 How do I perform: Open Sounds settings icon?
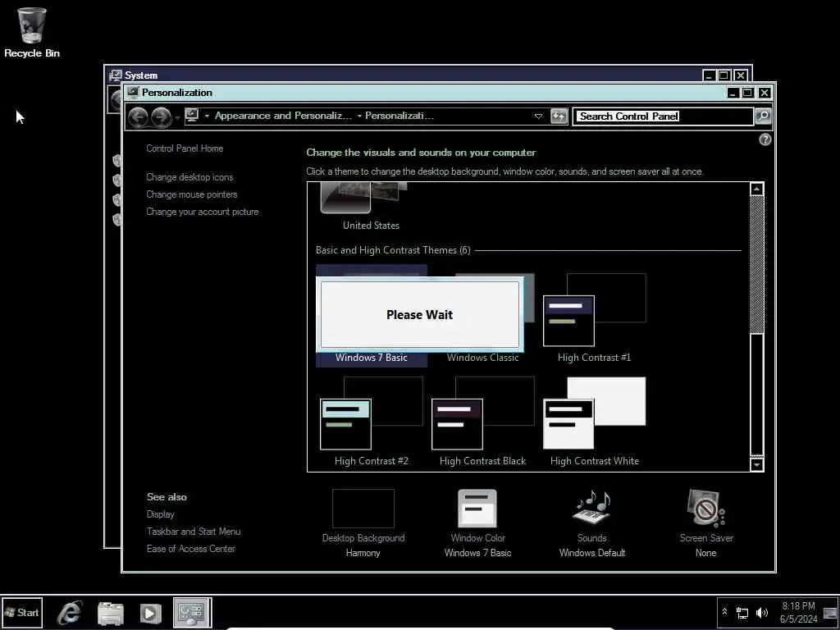pos(592,507)
